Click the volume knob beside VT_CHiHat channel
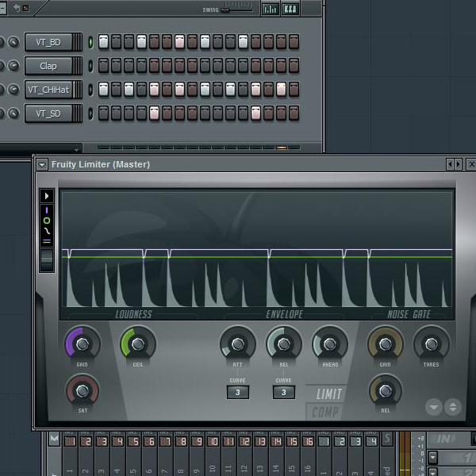This screenshot has height=476, width=476. coord(13,90)
